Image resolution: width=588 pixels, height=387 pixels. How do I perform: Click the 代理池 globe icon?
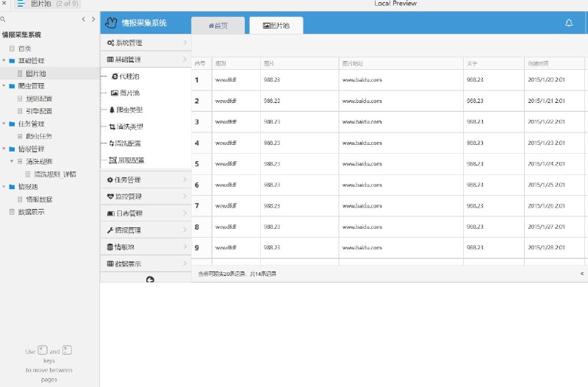pos(115,77)
